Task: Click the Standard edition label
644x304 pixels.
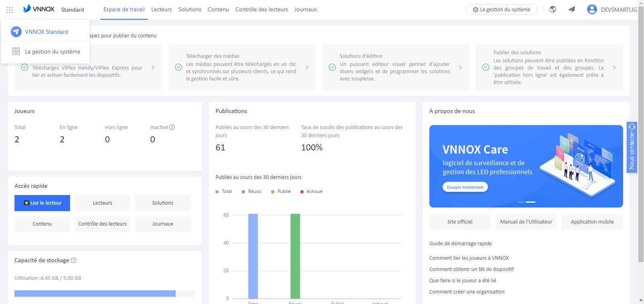Action: 72,10
